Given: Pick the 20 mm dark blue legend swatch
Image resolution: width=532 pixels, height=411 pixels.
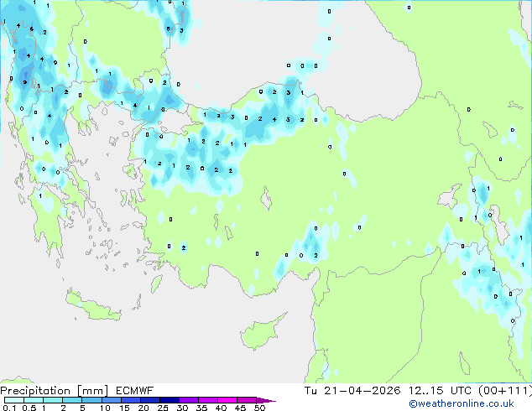Looking at the screenshot, I should click(149, 400).
